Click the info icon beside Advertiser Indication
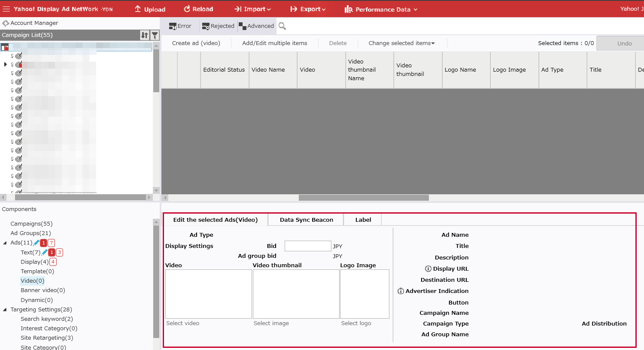This screenshot has height=350, width=644. [x=401, y=291]
